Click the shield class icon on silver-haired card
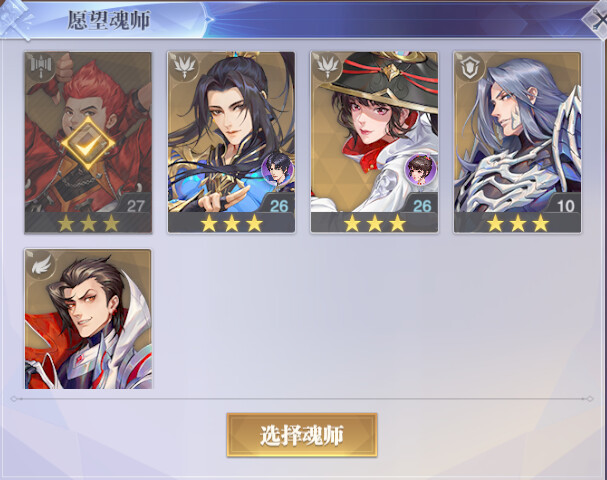 (x=470, y=67)
